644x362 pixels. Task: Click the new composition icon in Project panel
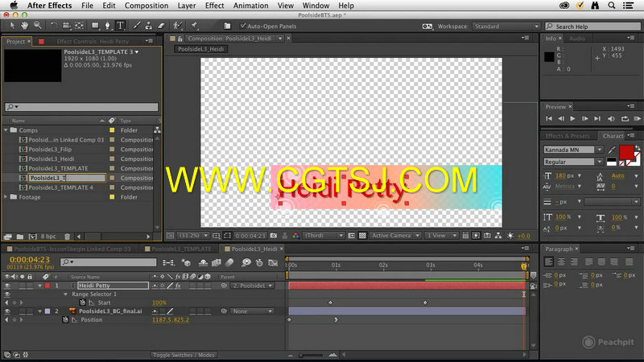click(x=32, y=237)
